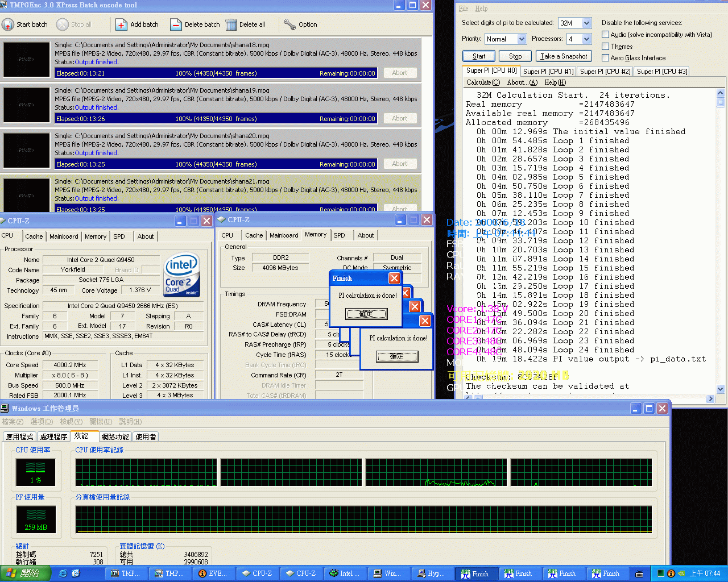
Task: Expand the Priority Normal dropdown
Action: tap(522, 39)
